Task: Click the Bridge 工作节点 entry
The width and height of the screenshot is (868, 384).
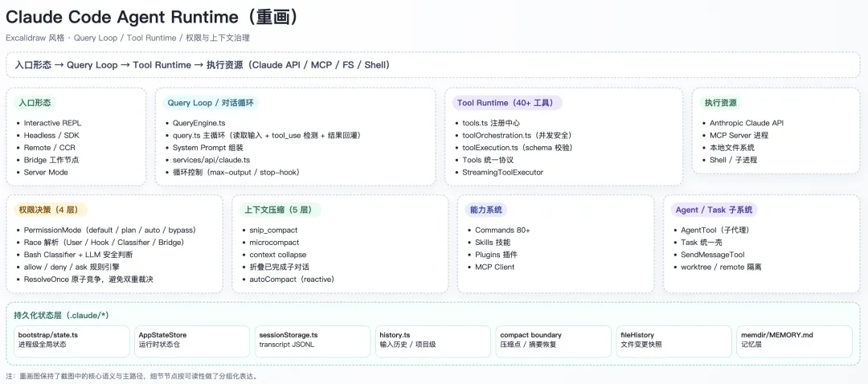Action: pyautogui.click(x=51, y=160)
